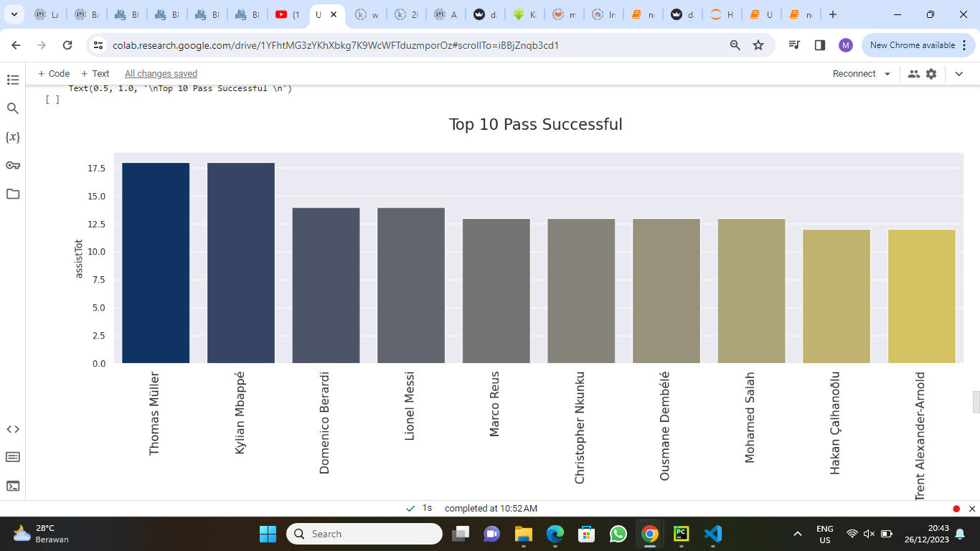The image size is (980, 551).
Task: Open the Colab table of contents panel
Action: pyautogui.click(x=13, y=80)
